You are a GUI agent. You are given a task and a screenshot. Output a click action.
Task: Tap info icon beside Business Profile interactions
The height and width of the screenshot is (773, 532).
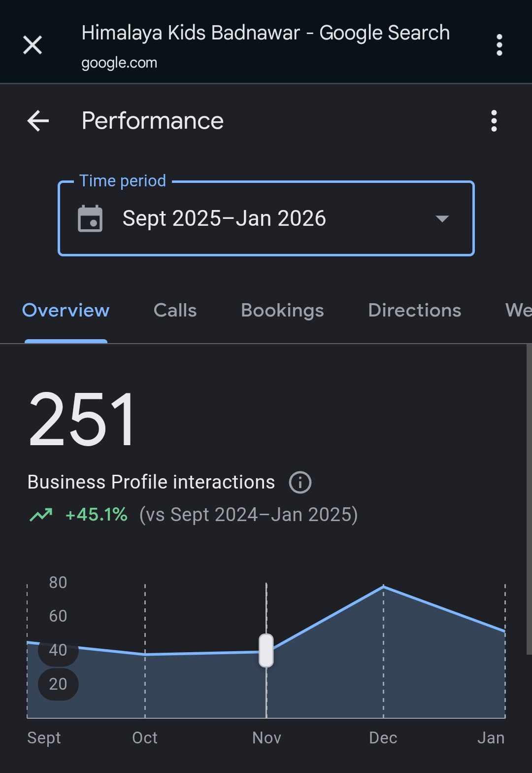point(300,482)
